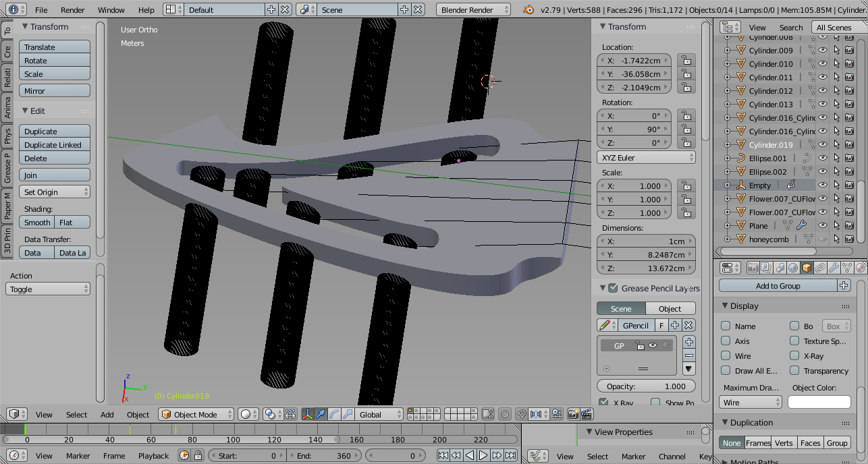
Task: Toggle the 3D manipulator axes icon
Action: coord(307,414)
